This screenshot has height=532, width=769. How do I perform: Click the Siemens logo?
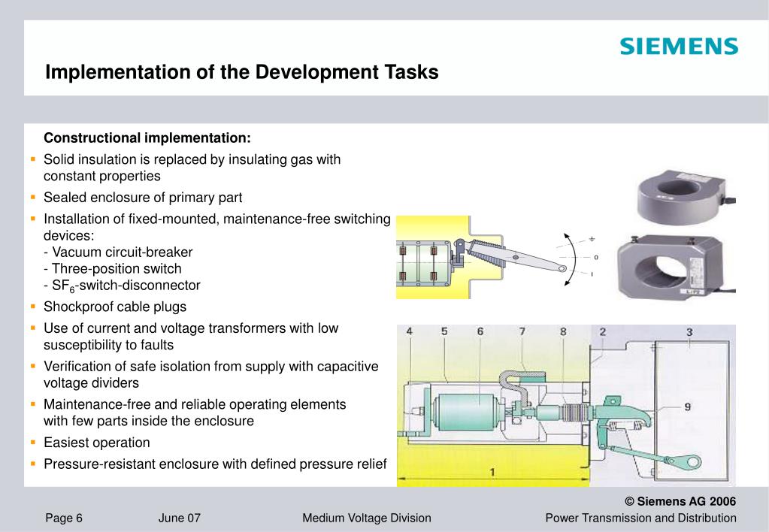coord(679,47)
